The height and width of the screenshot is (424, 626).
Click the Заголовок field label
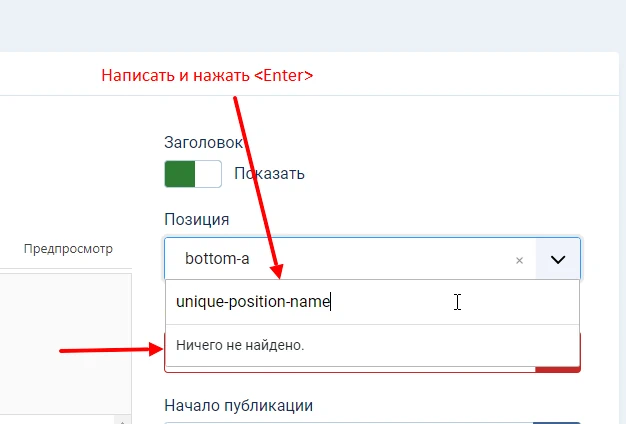pos(201,143)
